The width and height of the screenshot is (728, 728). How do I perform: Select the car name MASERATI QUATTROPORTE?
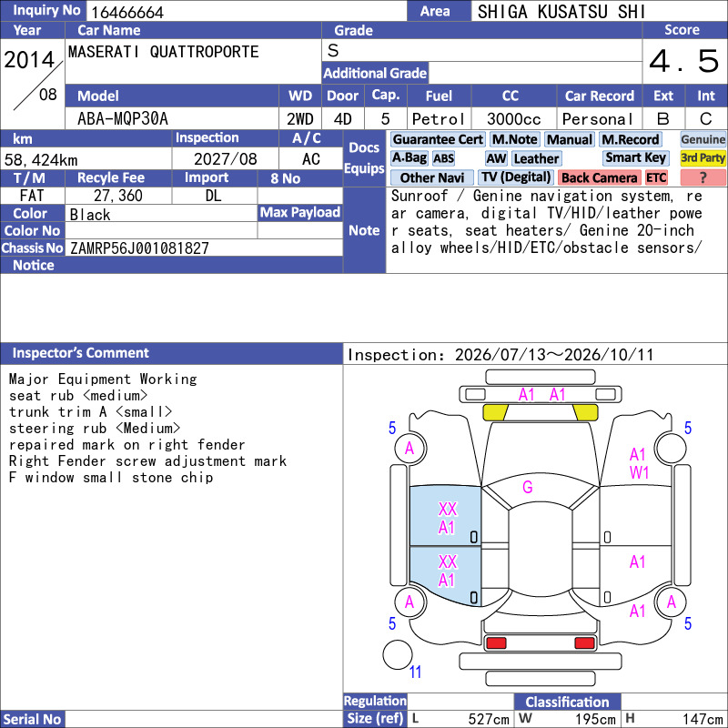click(163, 52)
